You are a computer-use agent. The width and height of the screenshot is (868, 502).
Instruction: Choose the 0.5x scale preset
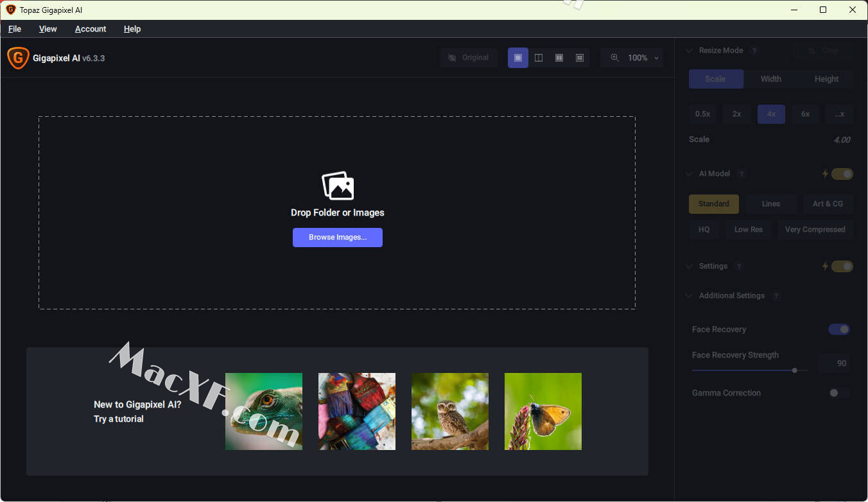pyautogui.click(x=703, y=114)
